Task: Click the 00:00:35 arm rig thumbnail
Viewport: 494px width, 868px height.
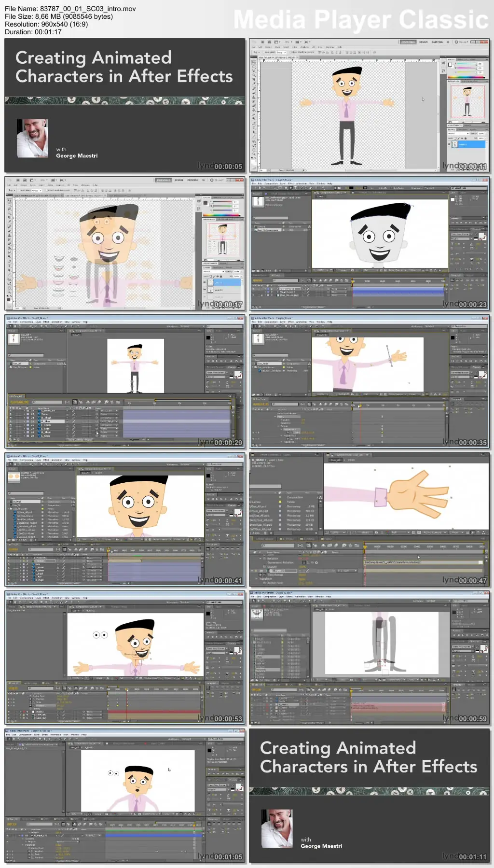Action: (x=370, y=381)
